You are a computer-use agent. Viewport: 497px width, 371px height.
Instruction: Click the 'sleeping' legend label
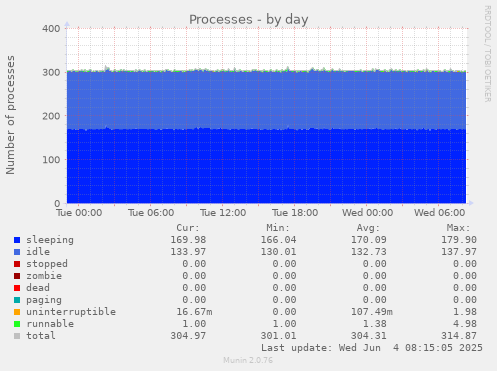tap(50, 240)
